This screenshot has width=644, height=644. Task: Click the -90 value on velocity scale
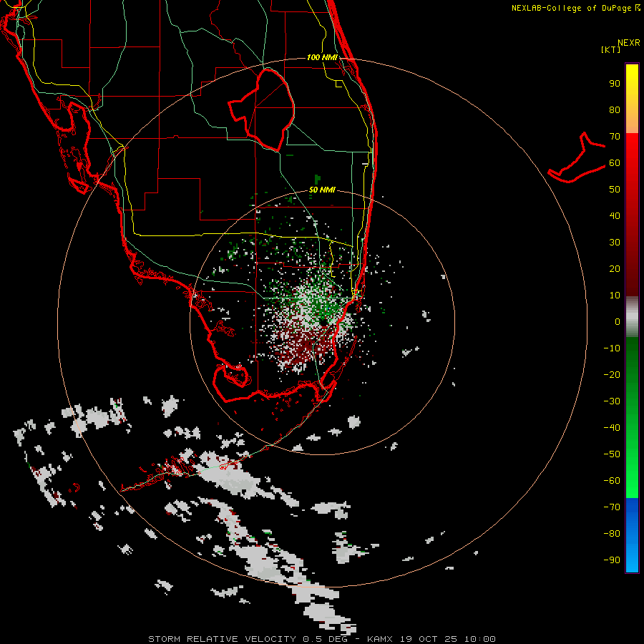pos(612,560)
